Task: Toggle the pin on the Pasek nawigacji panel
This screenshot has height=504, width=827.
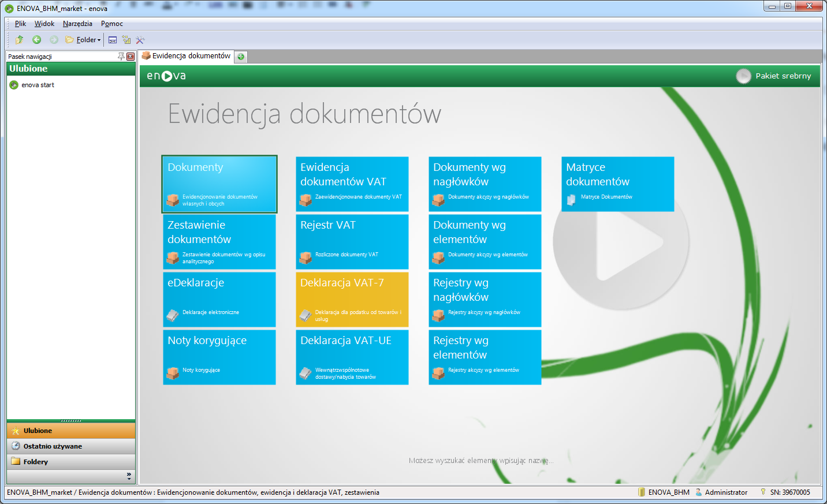Action: point(121,56)
